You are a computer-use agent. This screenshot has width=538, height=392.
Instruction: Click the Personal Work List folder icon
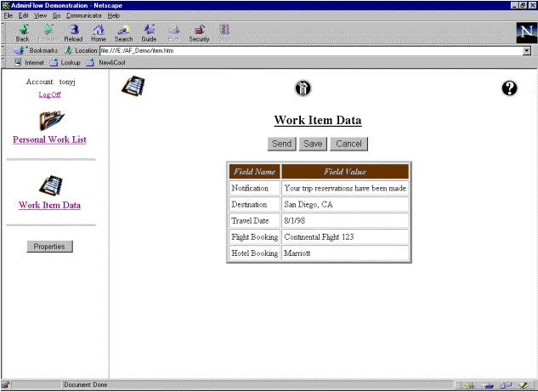click(50, 121)
